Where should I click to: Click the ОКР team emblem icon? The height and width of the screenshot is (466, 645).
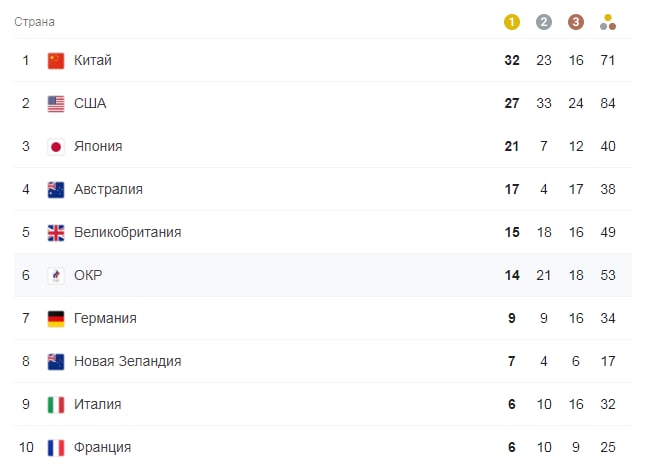tap(56, 276)
